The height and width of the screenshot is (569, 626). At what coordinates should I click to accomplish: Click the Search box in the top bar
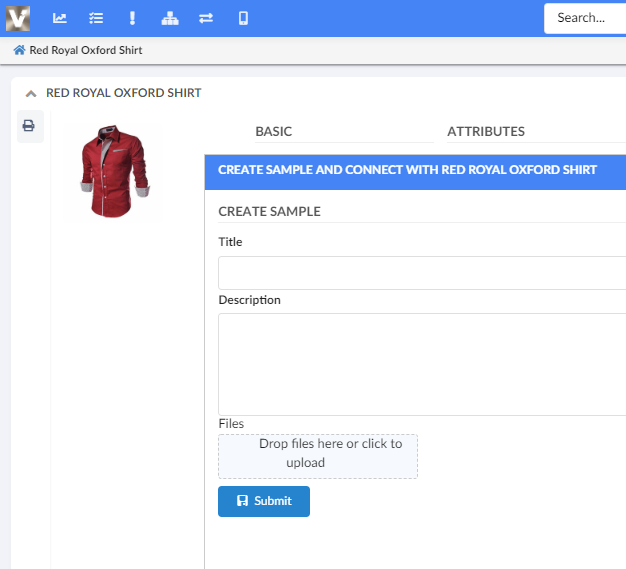(x=585, y=18)
